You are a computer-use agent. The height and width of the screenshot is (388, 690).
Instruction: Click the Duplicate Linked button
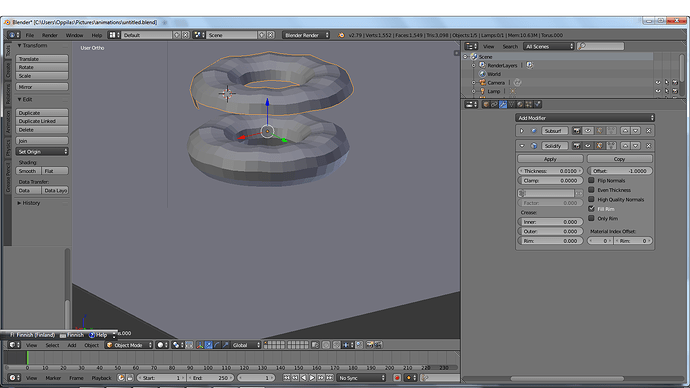point(42,121)
